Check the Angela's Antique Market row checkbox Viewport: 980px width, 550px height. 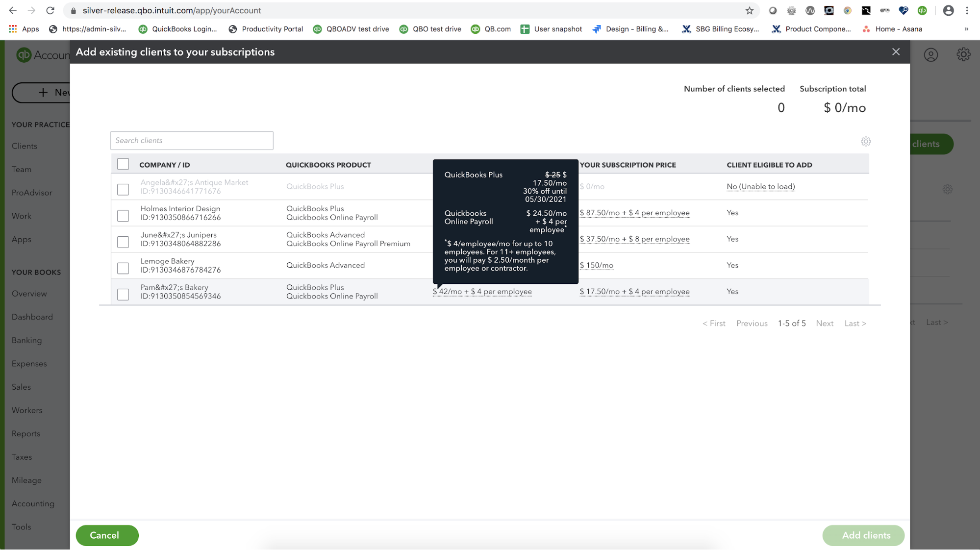(x=123, y=190)
